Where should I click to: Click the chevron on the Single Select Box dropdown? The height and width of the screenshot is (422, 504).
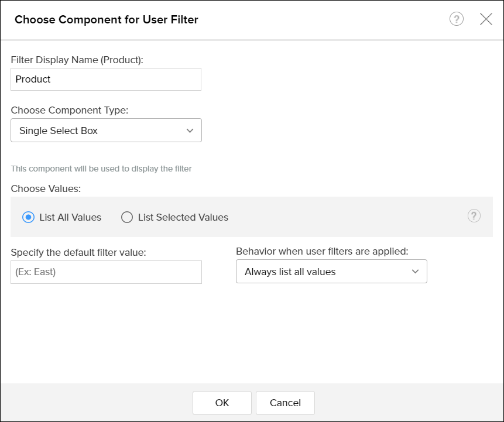190,130
